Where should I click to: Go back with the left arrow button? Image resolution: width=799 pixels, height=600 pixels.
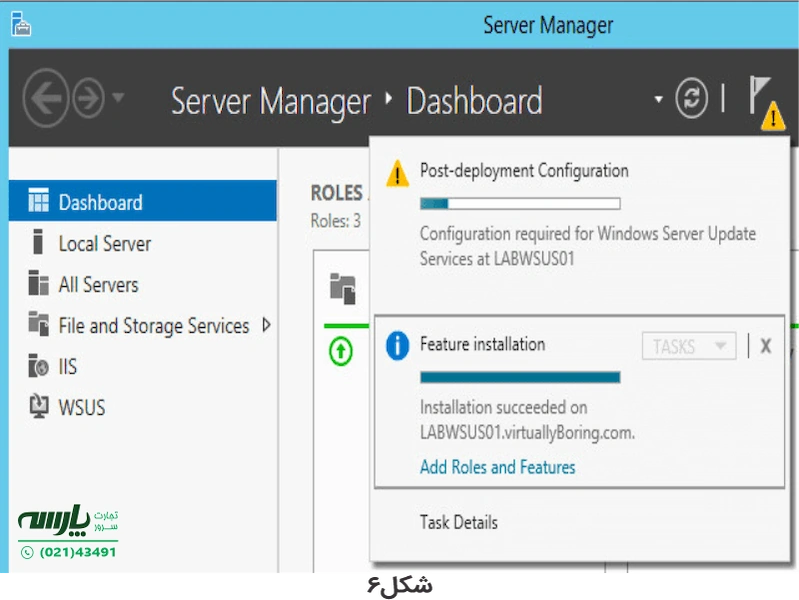(46, 97)
